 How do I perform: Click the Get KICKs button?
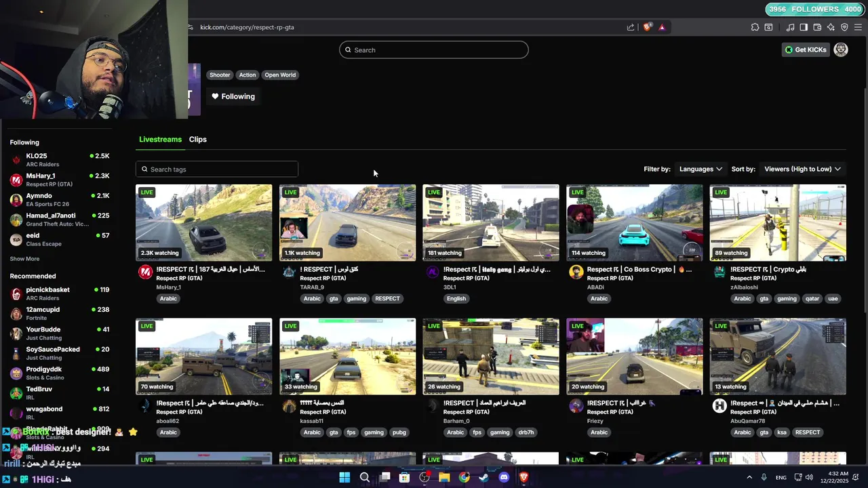pyautogui.click(x=806, y=49)
